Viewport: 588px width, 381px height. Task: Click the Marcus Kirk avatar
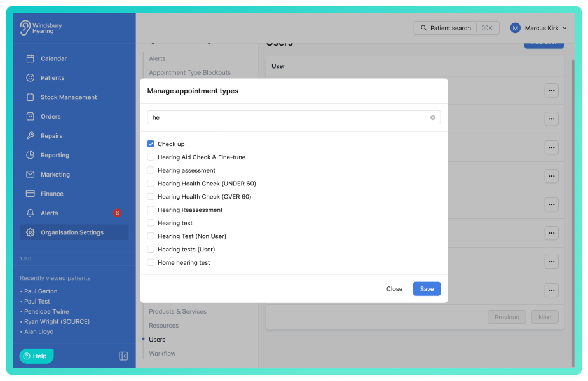pos(516,28)
